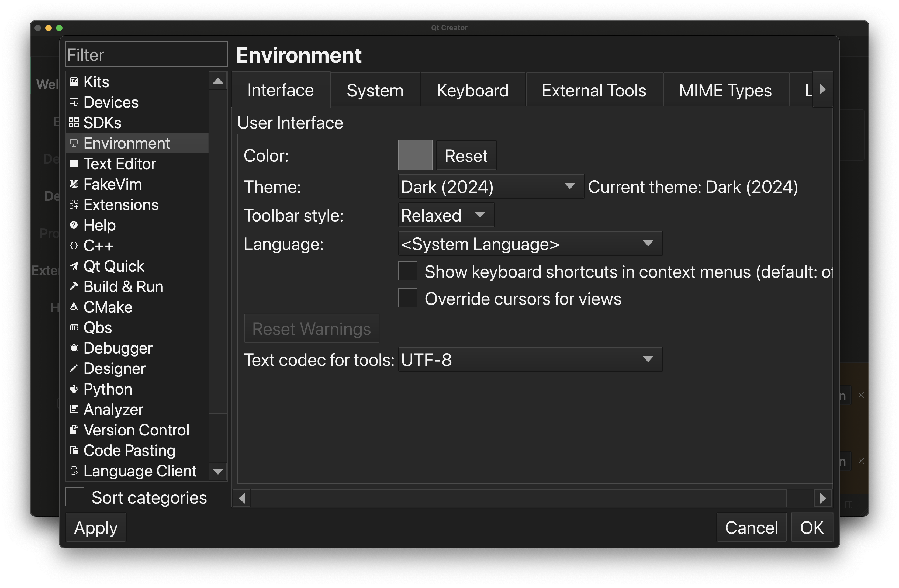Click the Reset color button
Screen dimensions: 899x588
[x=466, y=155]
